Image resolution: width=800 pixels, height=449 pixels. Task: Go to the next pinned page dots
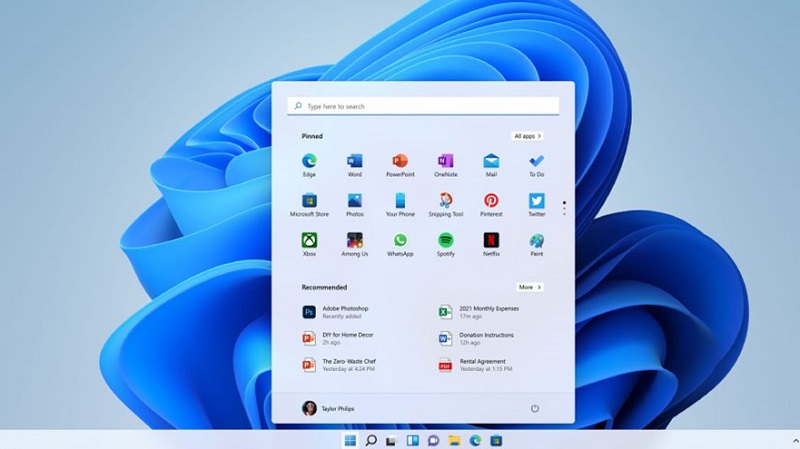(x=564, y=208)
